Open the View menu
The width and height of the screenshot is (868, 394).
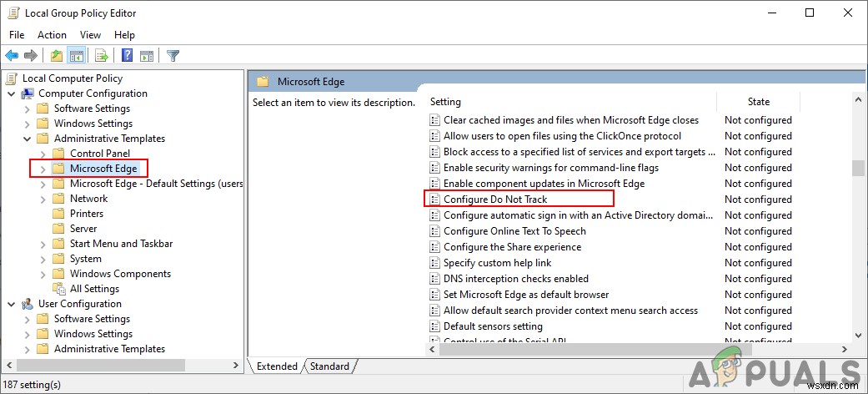point(90,35)
